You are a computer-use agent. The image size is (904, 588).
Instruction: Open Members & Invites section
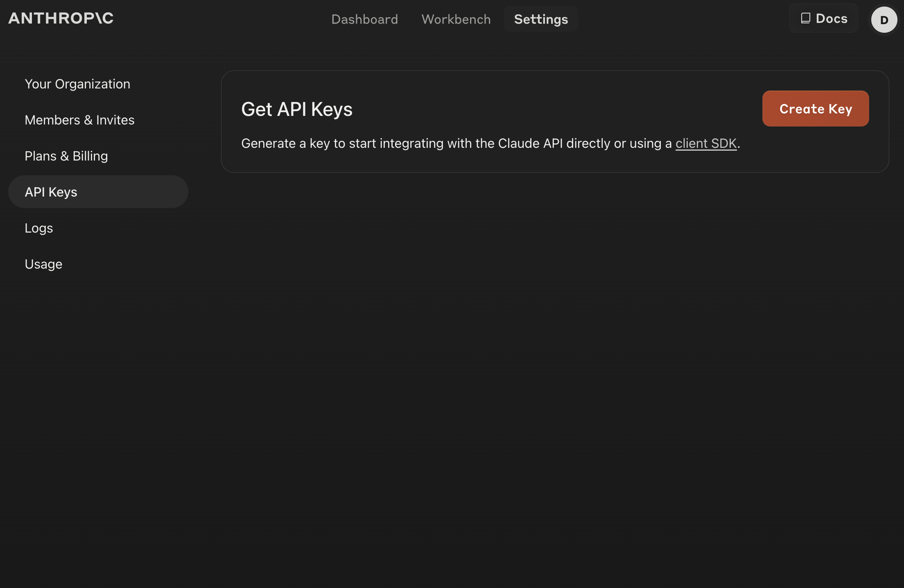coord(79,120)
